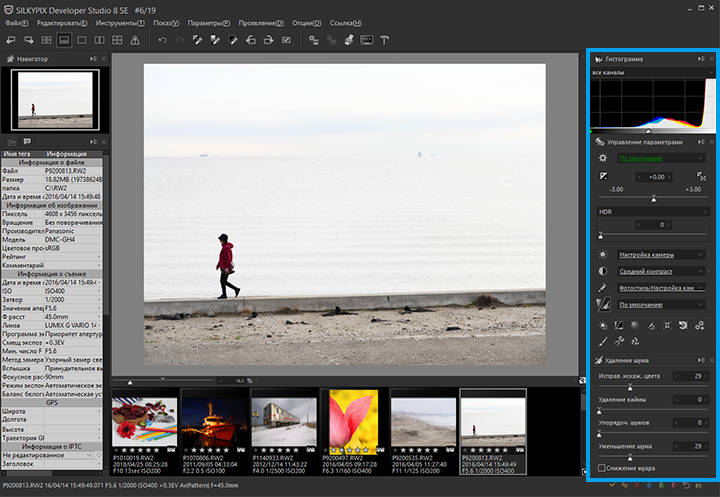Viewport: 720px width, 497px height.
Task: Switch to thumbnail grid view mode
Action: (46, 40)
